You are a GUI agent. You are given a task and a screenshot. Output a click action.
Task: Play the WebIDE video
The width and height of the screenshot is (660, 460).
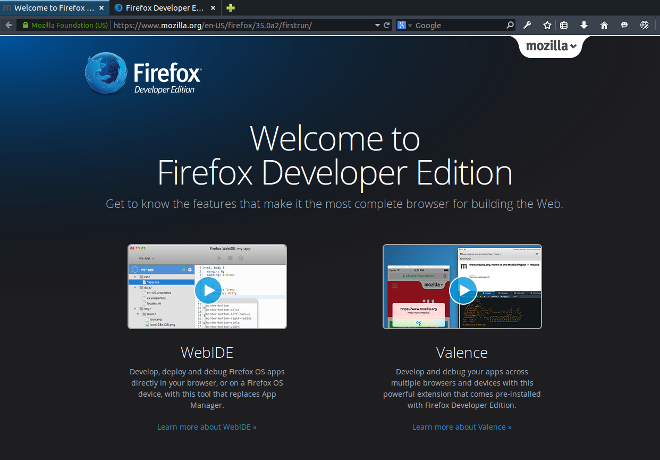(x=208, y=290)
